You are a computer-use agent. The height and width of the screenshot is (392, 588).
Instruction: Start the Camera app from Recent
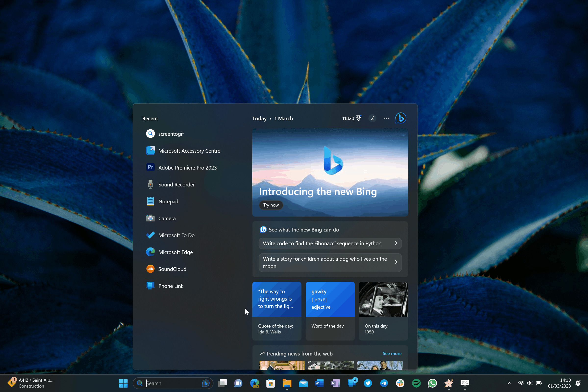click(x=167, y=218)
